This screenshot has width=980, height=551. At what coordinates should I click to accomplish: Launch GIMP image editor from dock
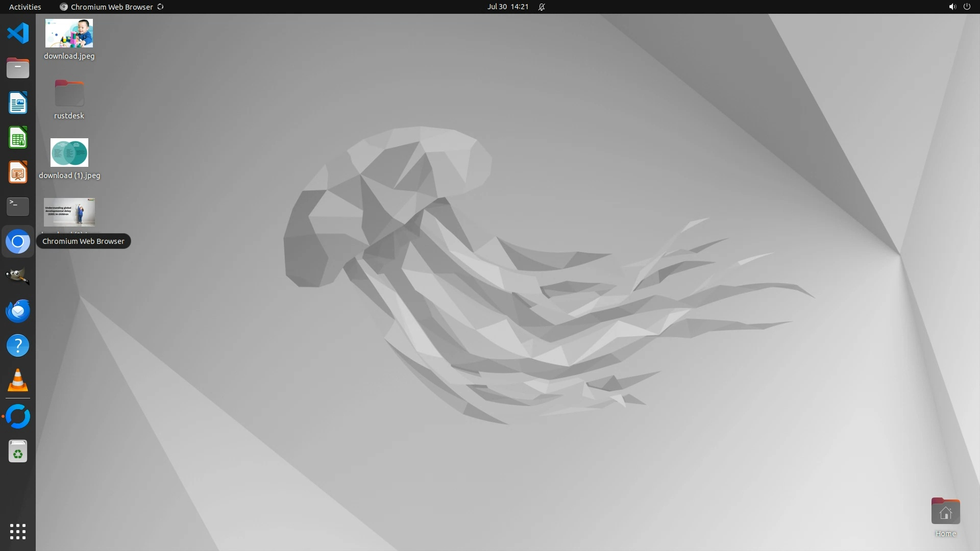tap(18, 276)
